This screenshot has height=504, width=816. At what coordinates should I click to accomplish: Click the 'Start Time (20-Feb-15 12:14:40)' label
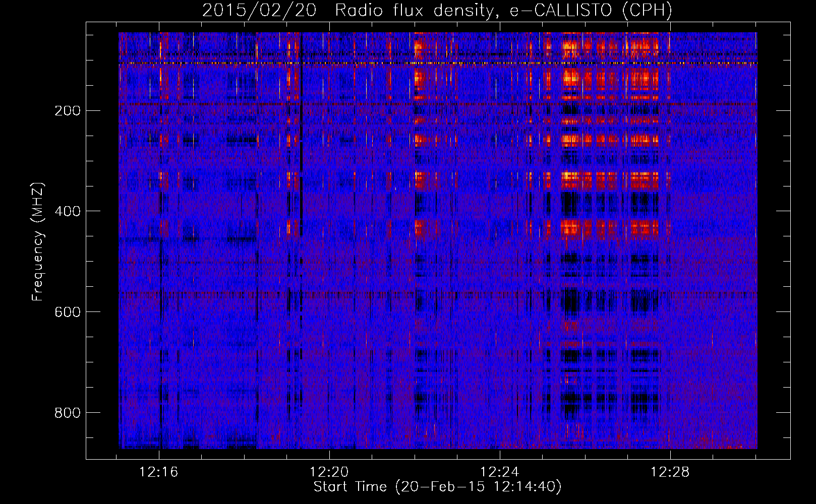pos(437,487)
